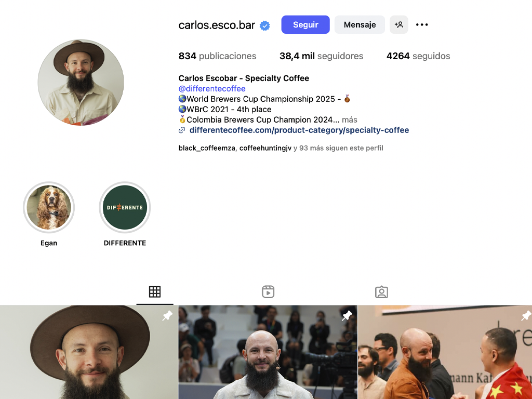
Task: Open black_coffeemza mutual follower profile
Action: (x=207, y=148)
